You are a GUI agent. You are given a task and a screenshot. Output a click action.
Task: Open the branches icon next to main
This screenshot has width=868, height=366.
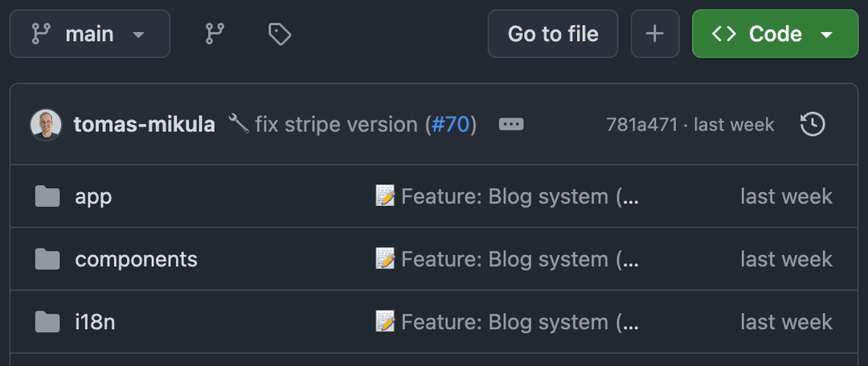(x=213, y=34)
